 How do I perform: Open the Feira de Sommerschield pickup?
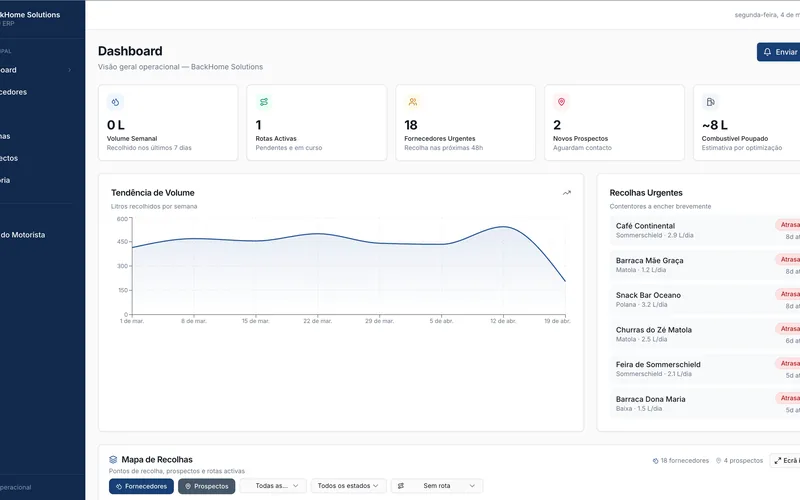click(x=705, y=369)
